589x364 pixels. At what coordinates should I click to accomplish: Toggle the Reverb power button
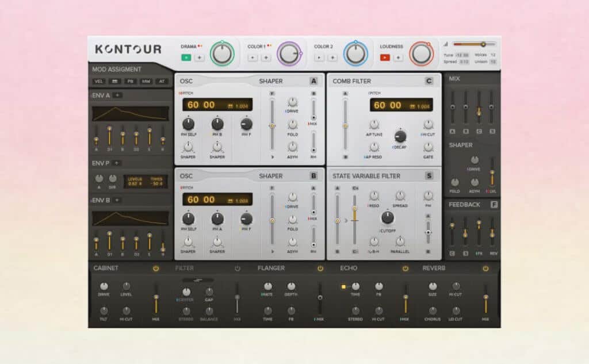(x=485, y=268)
